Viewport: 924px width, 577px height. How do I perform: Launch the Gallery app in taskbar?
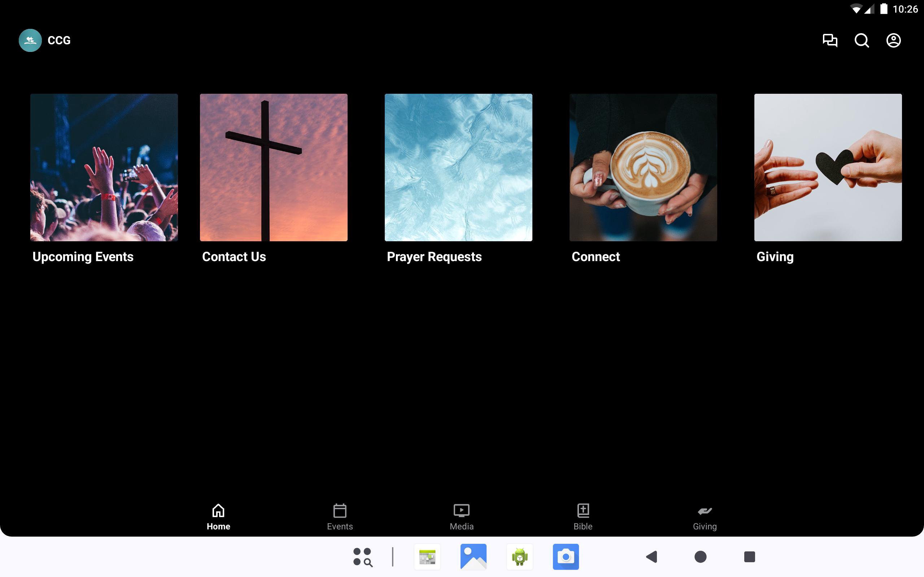click(x=473, y=557)
